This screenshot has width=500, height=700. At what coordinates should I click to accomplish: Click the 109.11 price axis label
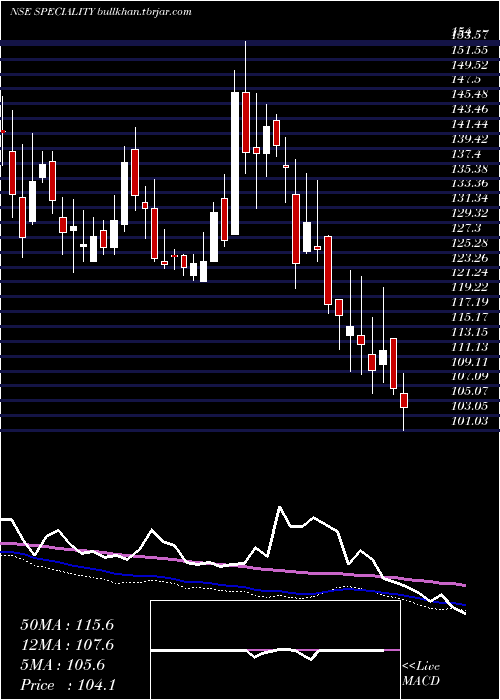469,362
